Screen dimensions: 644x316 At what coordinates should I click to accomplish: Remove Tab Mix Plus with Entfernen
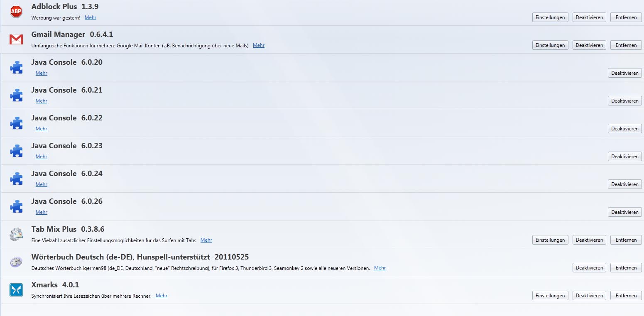pos(626,240)
